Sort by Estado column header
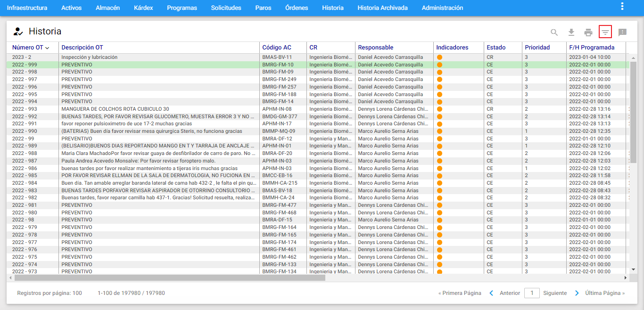644x310 pixels. pos(496,48)
